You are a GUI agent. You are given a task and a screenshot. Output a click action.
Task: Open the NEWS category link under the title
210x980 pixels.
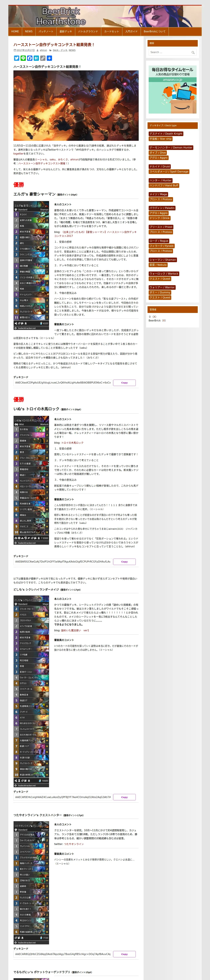(72, 50)
